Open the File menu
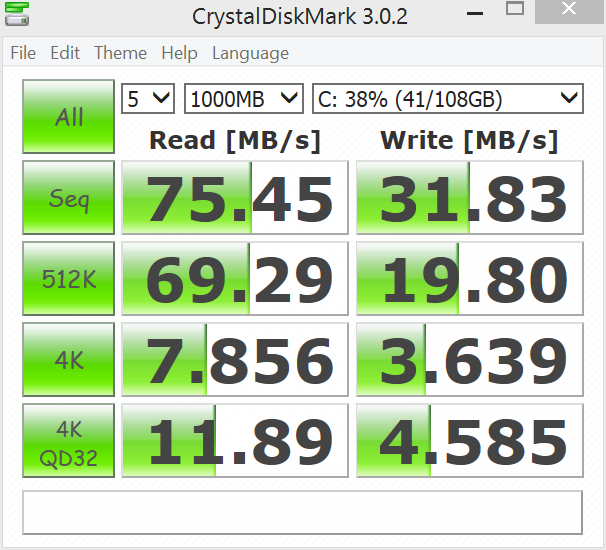The width and height of the screenshot is (606, 550). [23, 53]
